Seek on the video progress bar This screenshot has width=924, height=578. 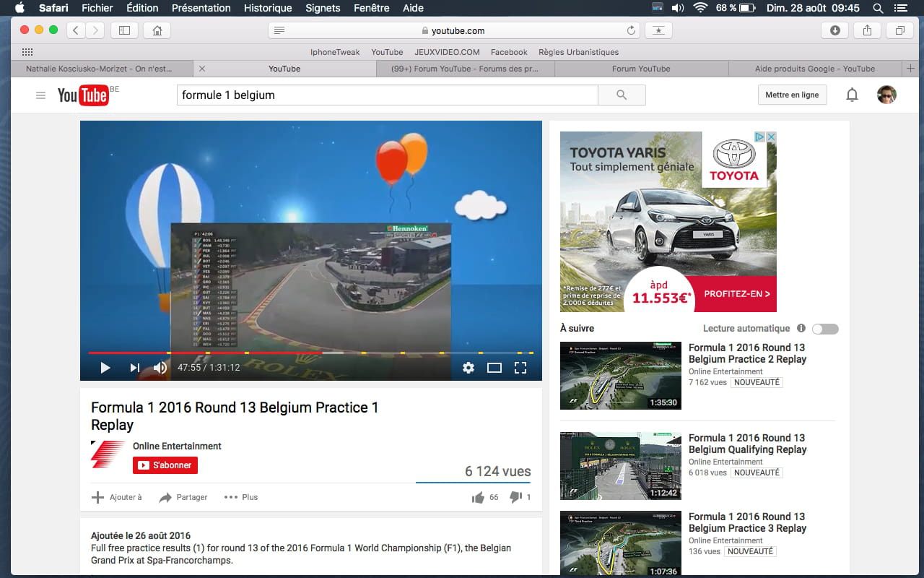pyautogui.click(x=311, y=353)
